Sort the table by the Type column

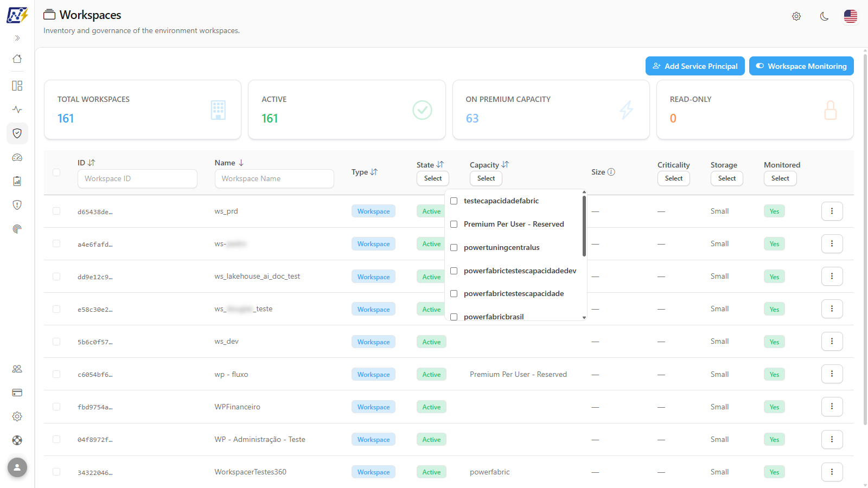click(x=365, y=172)
